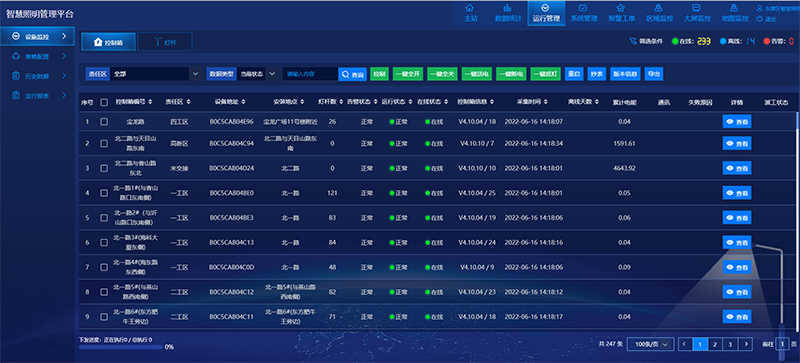View details for row 1 宝龙路
This screenshot has height=363, width=800.
pyautogui.click(x=737, y=122)
